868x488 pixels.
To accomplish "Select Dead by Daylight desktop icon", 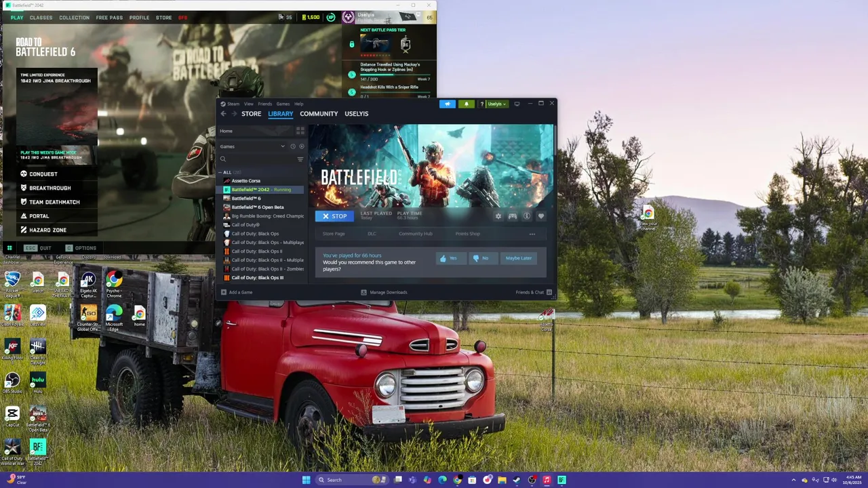I will click(37, 351).
